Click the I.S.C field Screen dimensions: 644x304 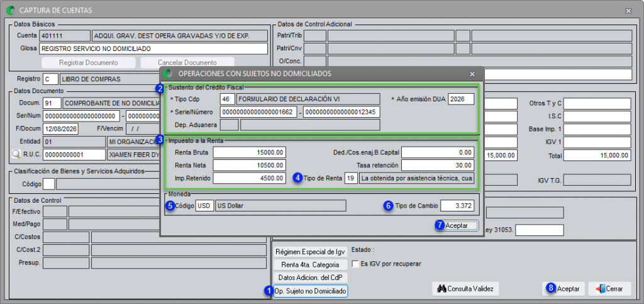click(x=597, y=116)
